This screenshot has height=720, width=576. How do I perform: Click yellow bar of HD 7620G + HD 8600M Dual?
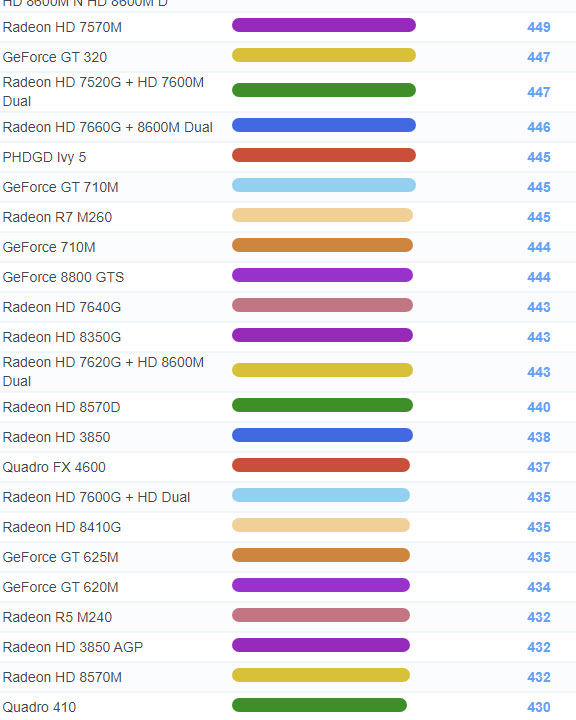[x=322, y=370]
